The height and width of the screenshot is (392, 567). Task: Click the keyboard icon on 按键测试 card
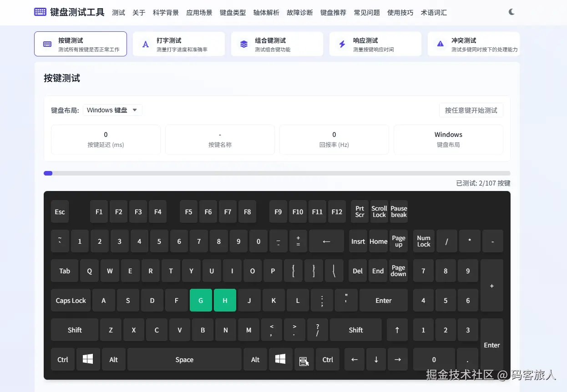(47, 44)
